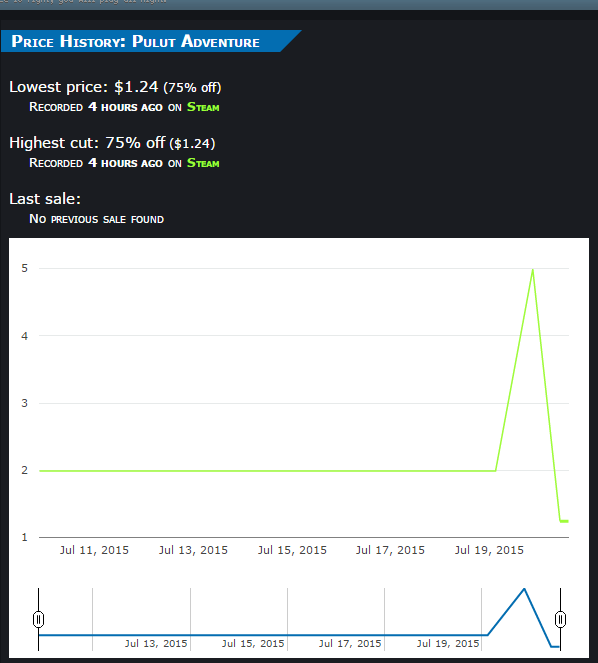
Task: Click the bend where green line starts rising
Action: click(x=495, y=470)
